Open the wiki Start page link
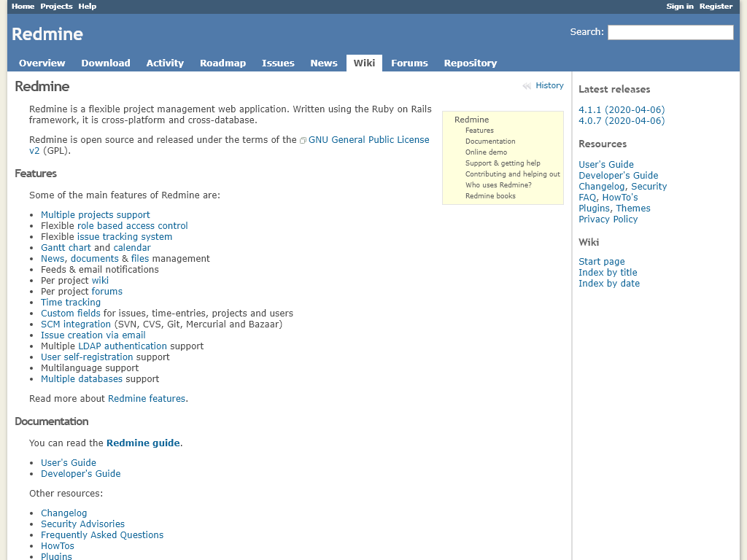 (601, 261)
